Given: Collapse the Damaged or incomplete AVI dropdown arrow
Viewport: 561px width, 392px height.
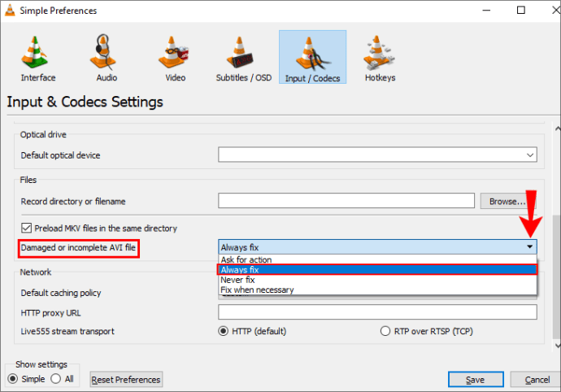Looking at the screenshot, I should pos(529,246).
